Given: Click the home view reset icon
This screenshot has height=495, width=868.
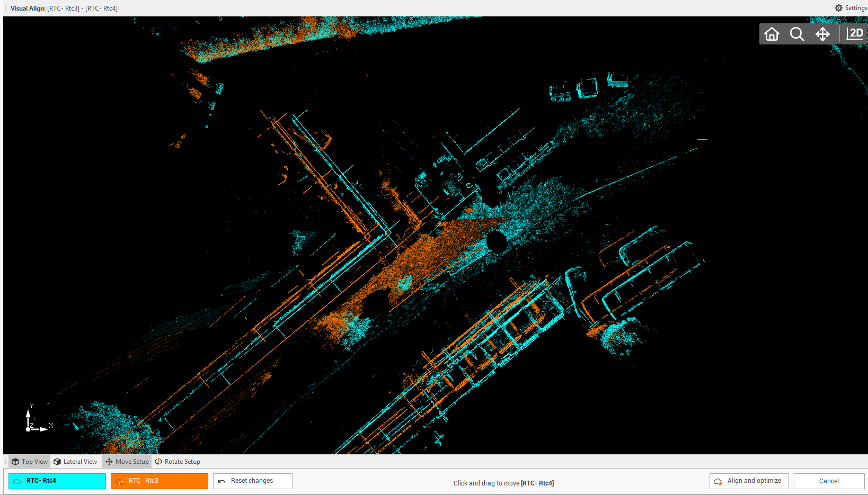Looking at the screenshot, I should point(772,34).
